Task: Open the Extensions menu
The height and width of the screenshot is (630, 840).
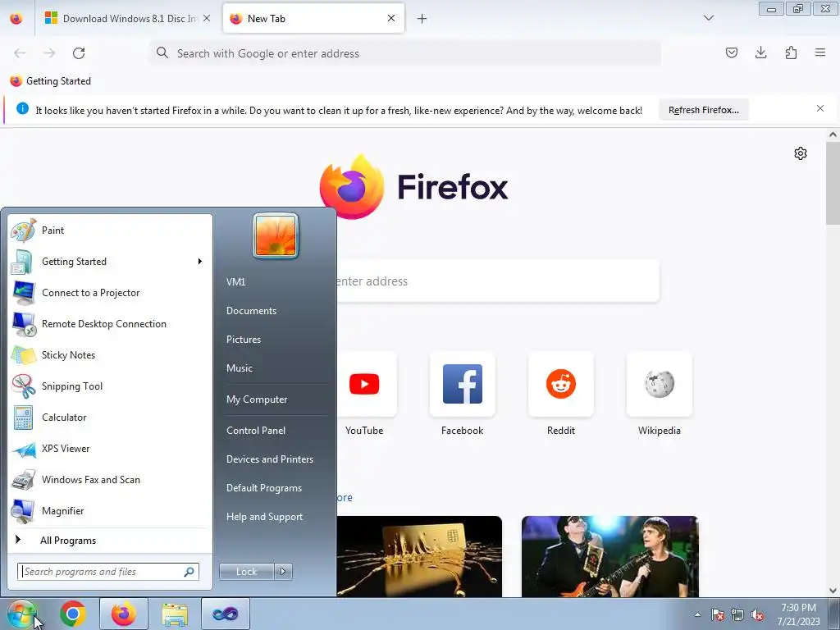Action: (x=791, y=52)
